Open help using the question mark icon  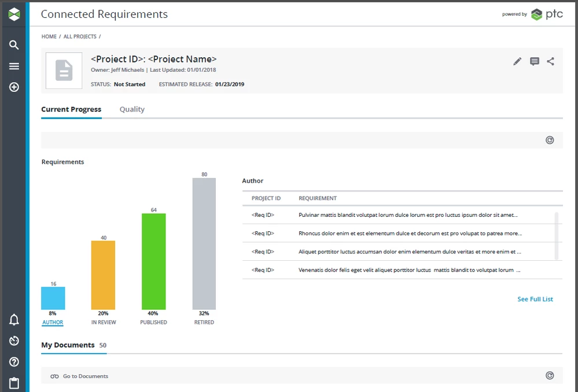click(x=13, y=361)
